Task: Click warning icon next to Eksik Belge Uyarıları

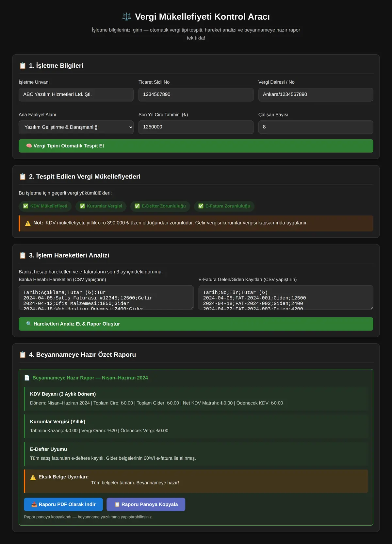Action: tap(33, 477)
